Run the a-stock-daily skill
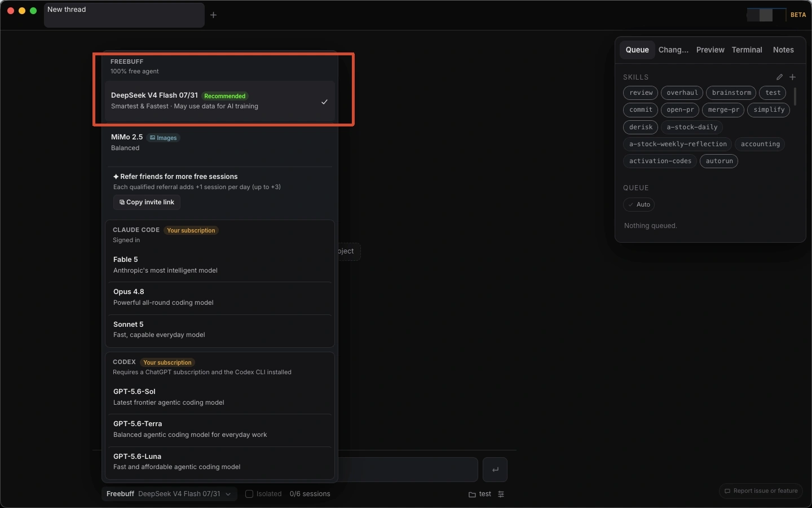Screen dimensions: 812x508 tap(692, 127)
